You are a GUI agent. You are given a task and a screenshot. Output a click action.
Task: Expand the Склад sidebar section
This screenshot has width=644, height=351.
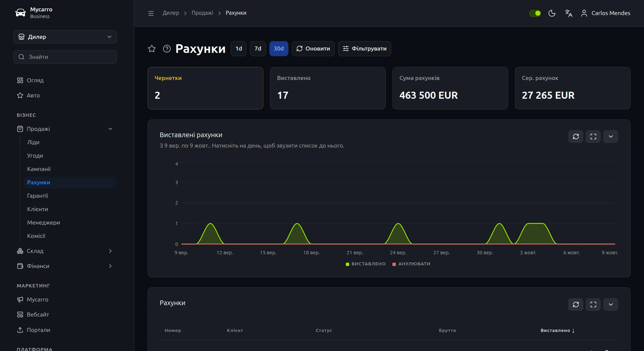pos(65,251)
